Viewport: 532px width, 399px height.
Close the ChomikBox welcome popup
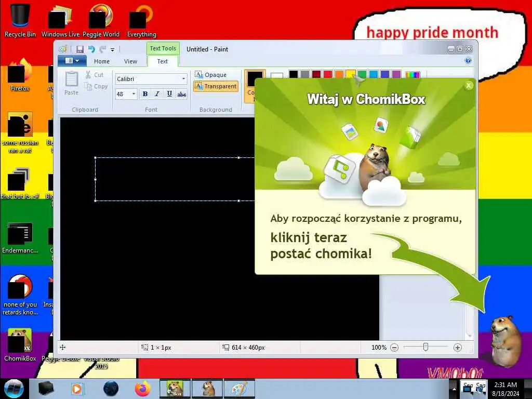click(469, 86)
